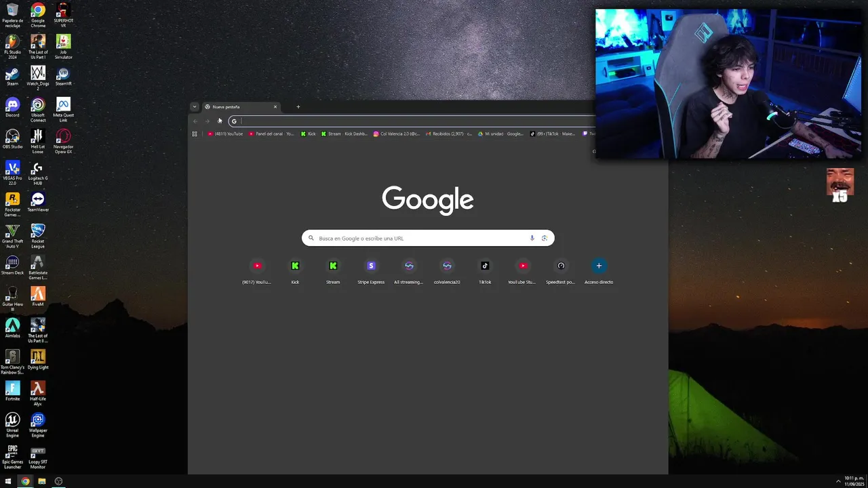This screenshot has height=488, width=868.
Task: Open the Guitar Hero III shortcut
Action: click(12, 299)
